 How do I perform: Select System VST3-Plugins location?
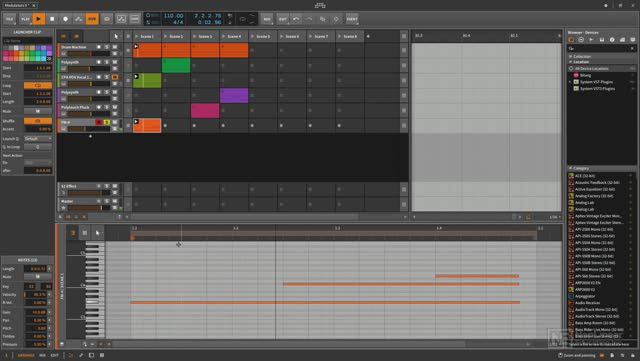click(597, 89)
